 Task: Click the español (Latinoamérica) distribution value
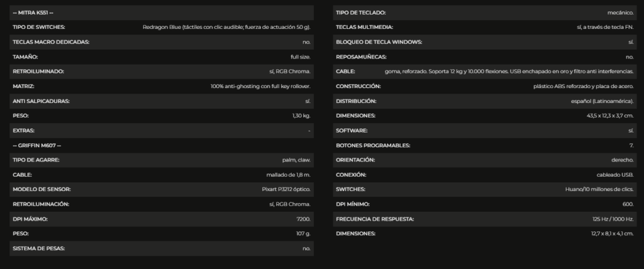pyautogui.click(x=602, y=101)
